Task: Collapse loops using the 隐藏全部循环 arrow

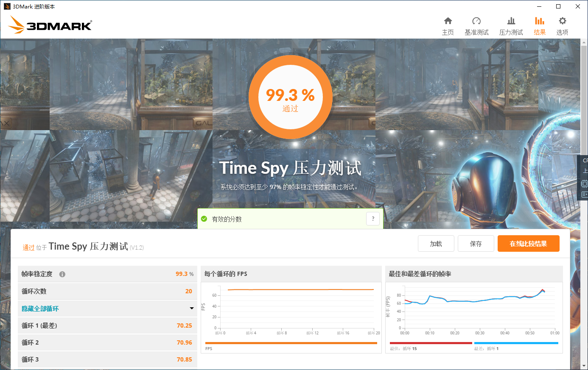Action: point(191,309)
